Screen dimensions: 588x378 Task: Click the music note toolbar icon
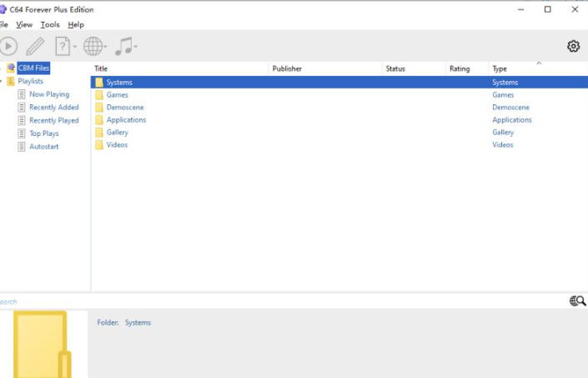click(x=123, y=47)
